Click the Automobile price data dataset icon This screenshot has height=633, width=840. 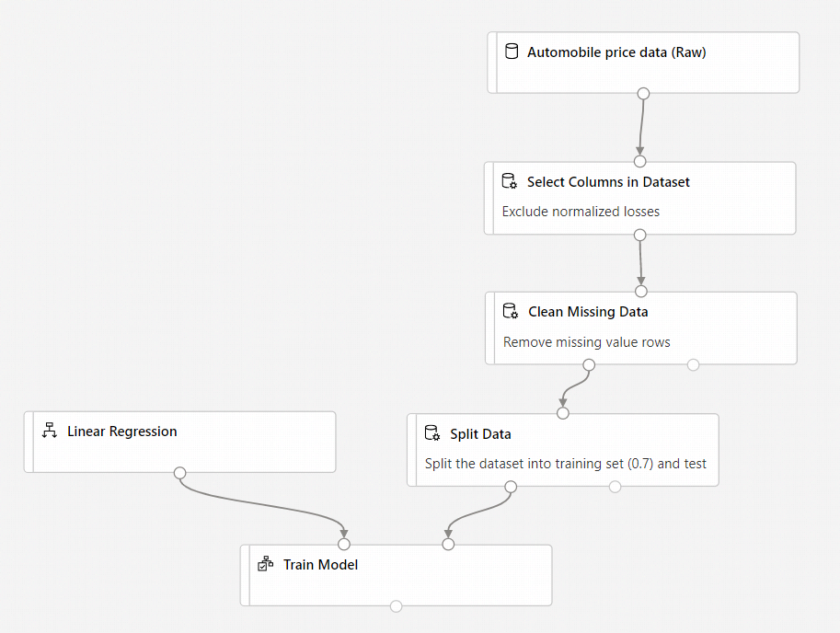point(512,52)
